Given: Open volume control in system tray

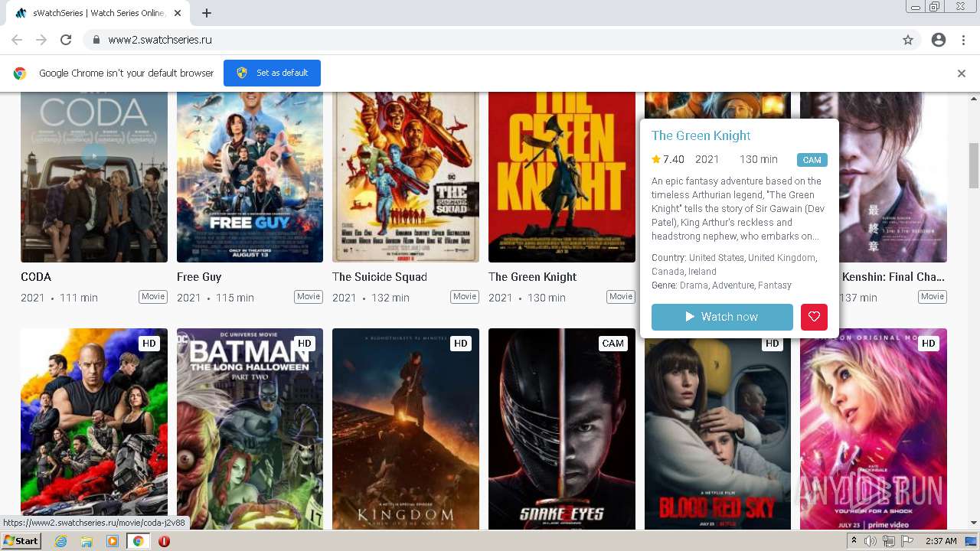Looking at the screenshot, I should coord(871,541).
